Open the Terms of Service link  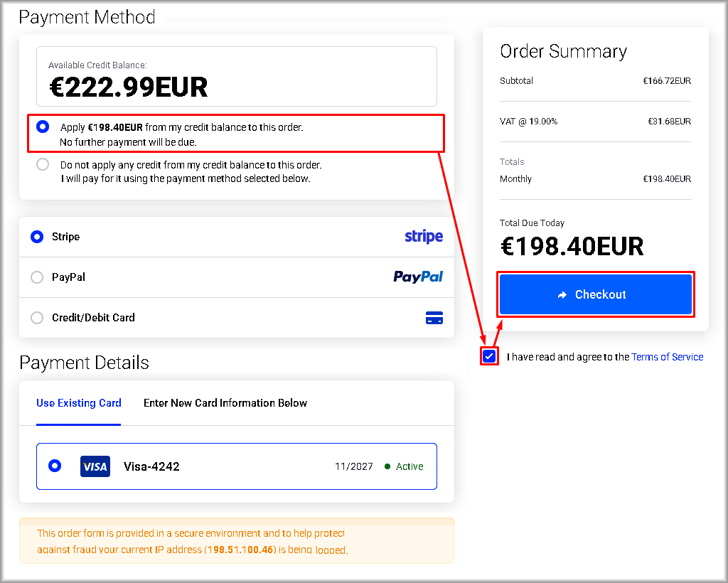coord(667,357)
